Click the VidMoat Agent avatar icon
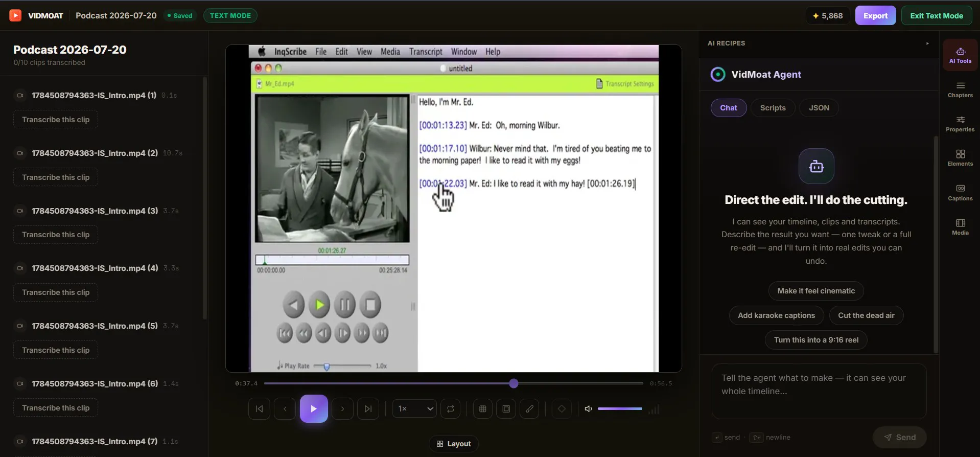This screenshot has width=980, height=457. tap(718, 75)
